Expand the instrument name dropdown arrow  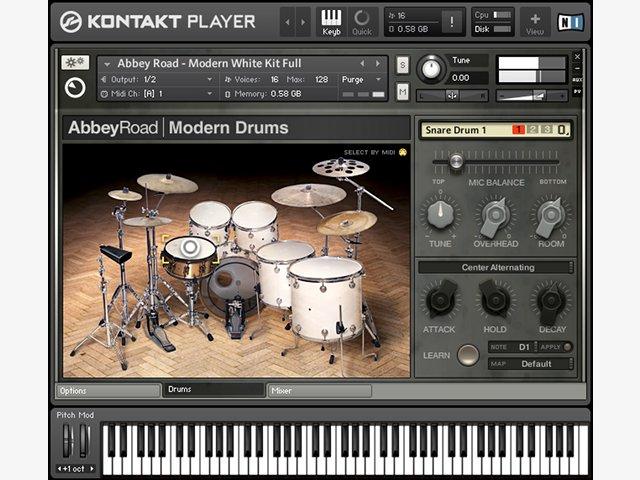point(107,64)
